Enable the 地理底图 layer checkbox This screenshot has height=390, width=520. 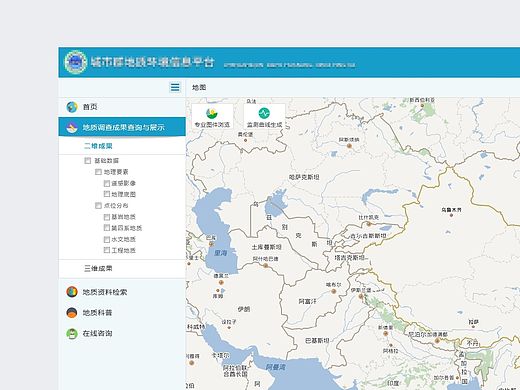107,194
